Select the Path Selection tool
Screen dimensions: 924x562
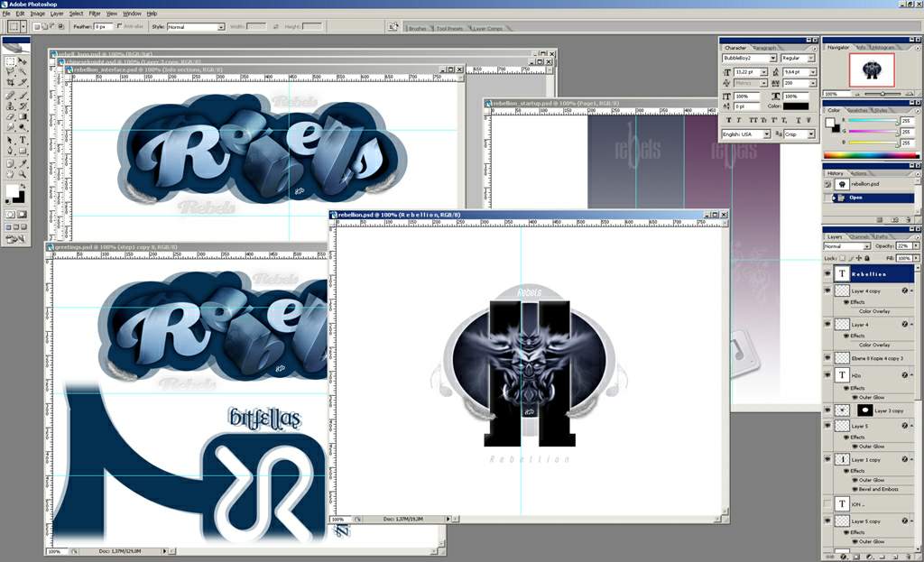click(10, 140)
